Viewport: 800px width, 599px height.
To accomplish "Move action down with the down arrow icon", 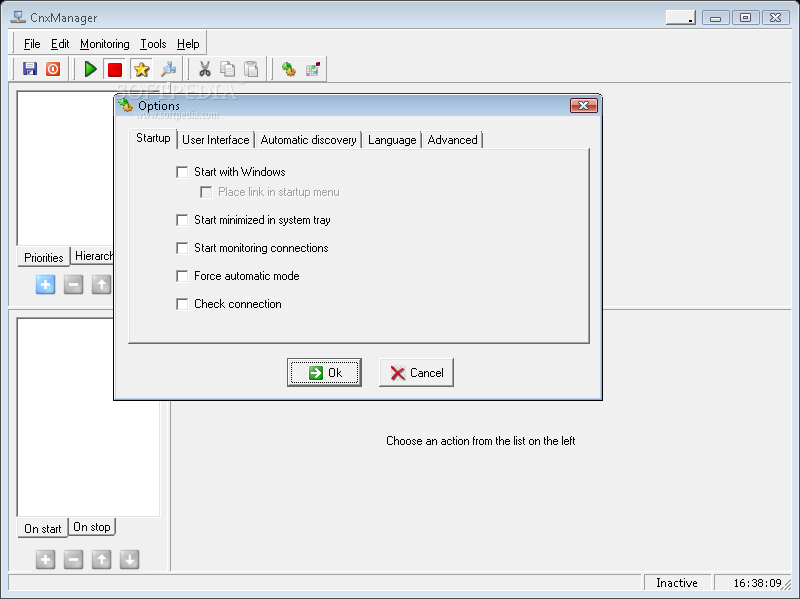I will tap(130, 560).
